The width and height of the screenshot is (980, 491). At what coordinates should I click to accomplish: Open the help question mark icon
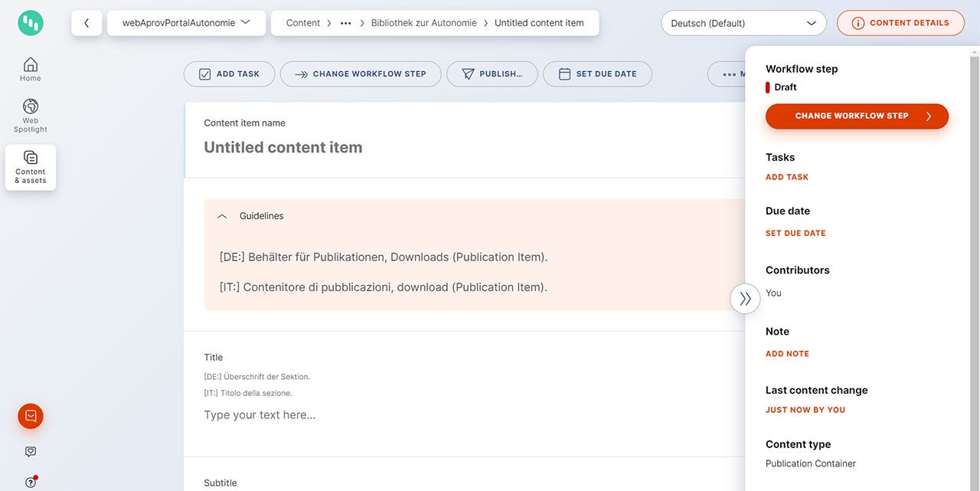point(31,482)
